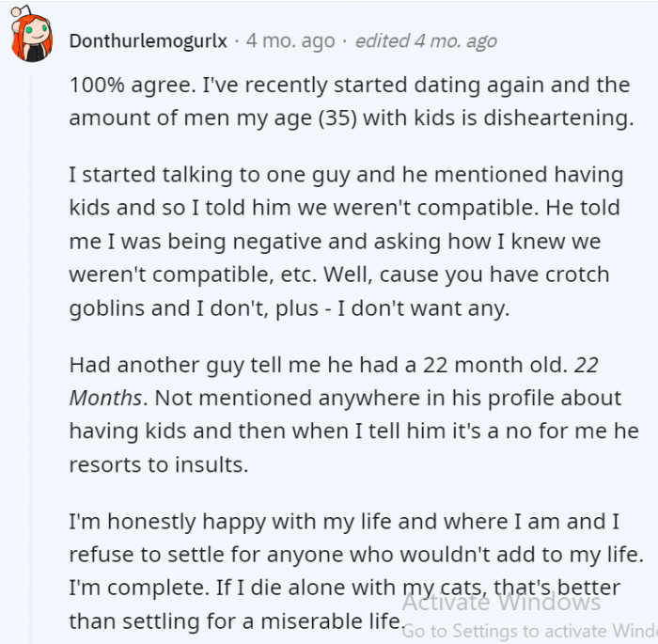Open Donthurlemogurlx's red-haired avatar
Viewport: 658px width, 644px height.
point(31,35)
